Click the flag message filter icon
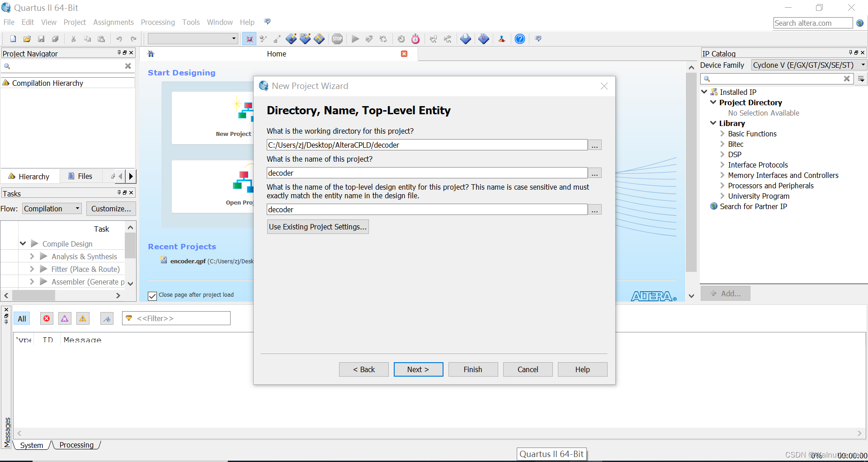The height and width of the screenshot is (462, 868). pyautogui.click(x=107, y=318)
